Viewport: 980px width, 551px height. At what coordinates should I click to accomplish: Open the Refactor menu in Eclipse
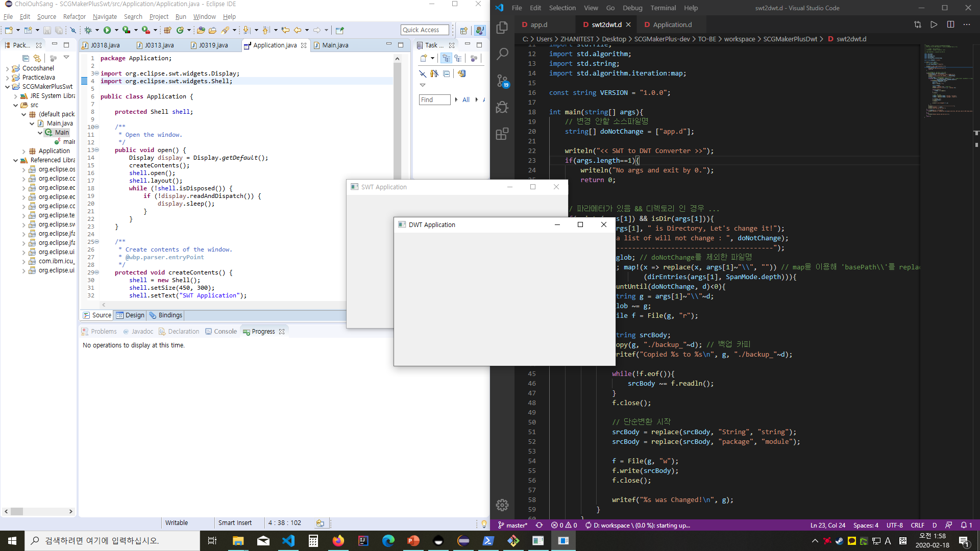point(74,16)
